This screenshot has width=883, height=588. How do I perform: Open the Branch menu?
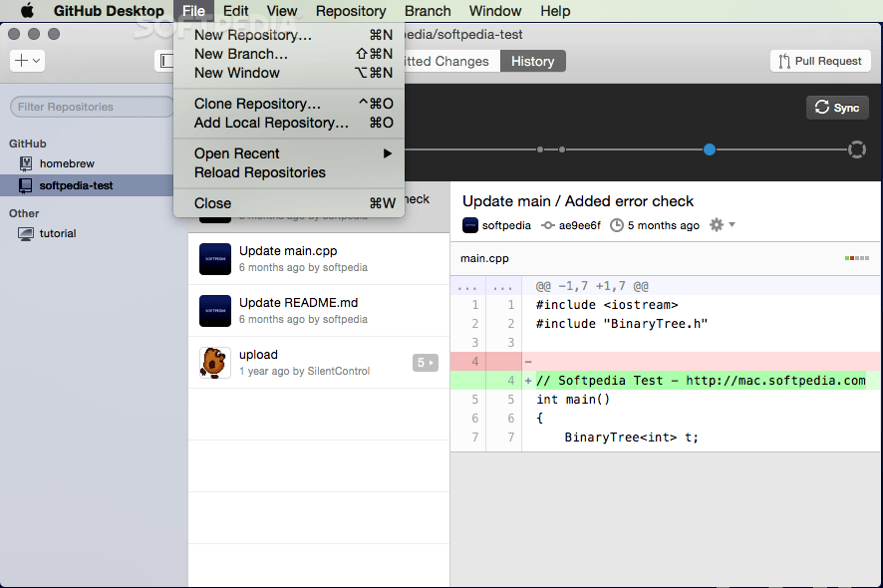(x=428, y=11)
